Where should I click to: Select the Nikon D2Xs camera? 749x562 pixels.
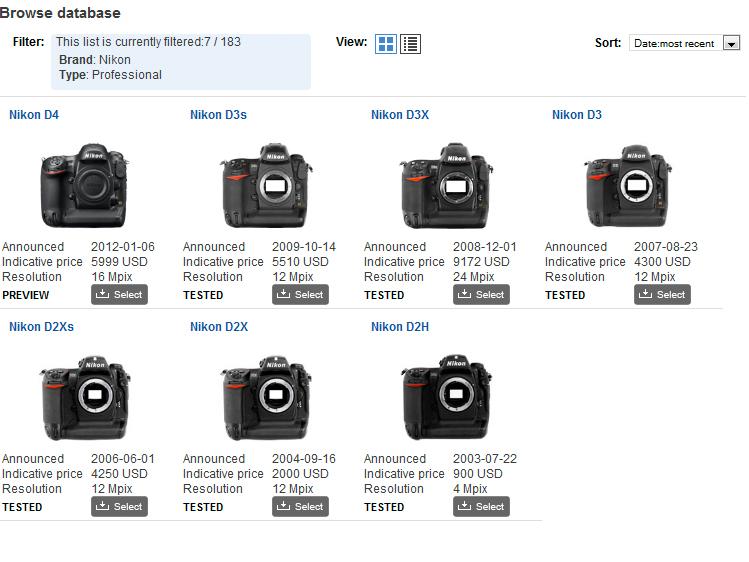(x=119, y=507)
